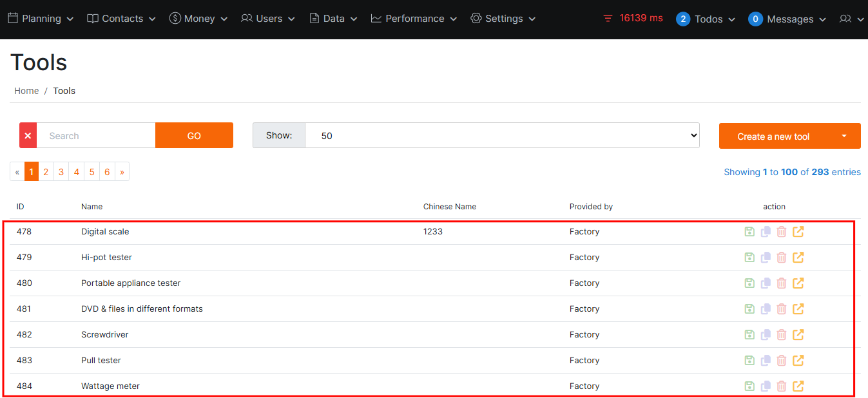Go to page 3 of results

pos(61,172)
